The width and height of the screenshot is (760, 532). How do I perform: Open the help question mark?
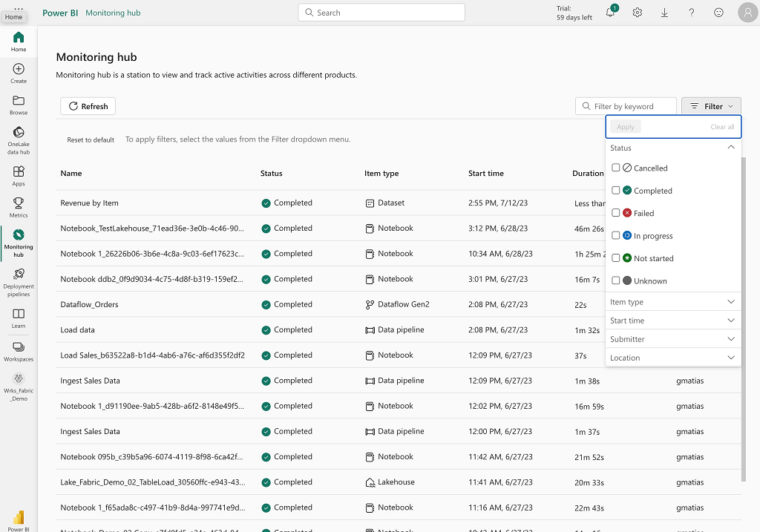click(x=692, y=13)
